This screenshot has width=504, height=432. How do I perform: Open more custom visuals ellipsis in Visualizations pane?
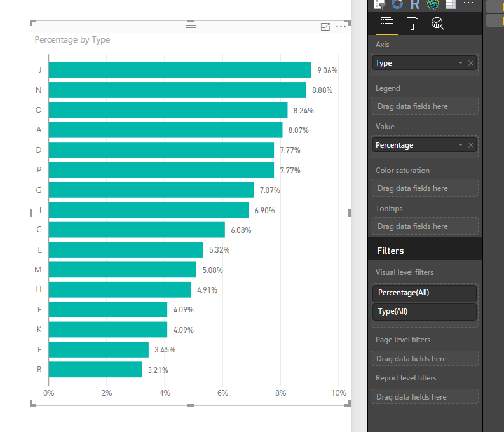tap(468, 3)
